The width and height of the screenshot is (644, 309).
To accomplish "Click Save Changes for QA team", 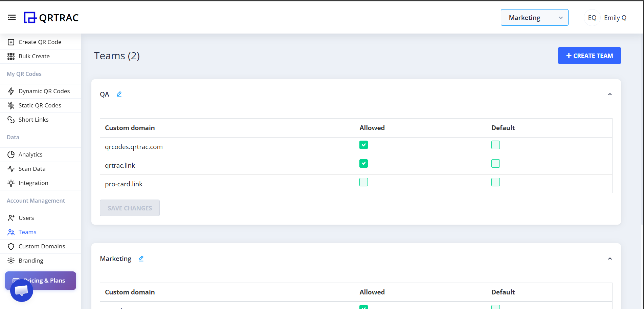I will (130, 208).
